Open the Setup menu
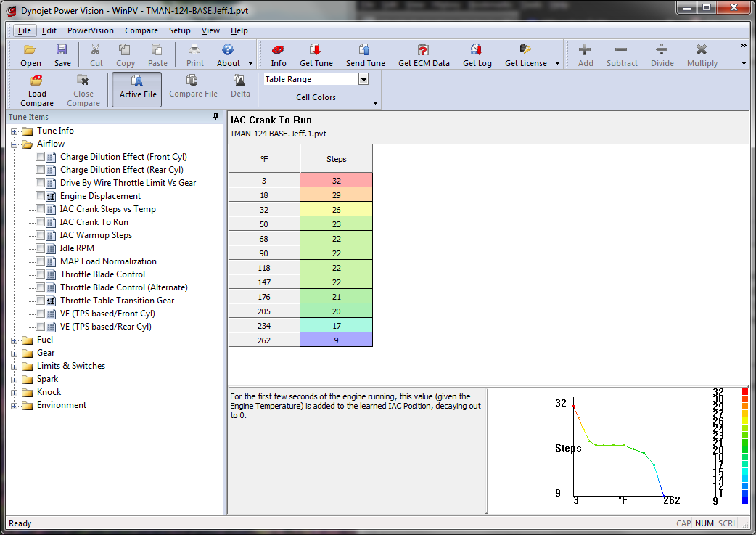Screen dimensions: 756x535 pyautogui.click(x=179, y=30)
